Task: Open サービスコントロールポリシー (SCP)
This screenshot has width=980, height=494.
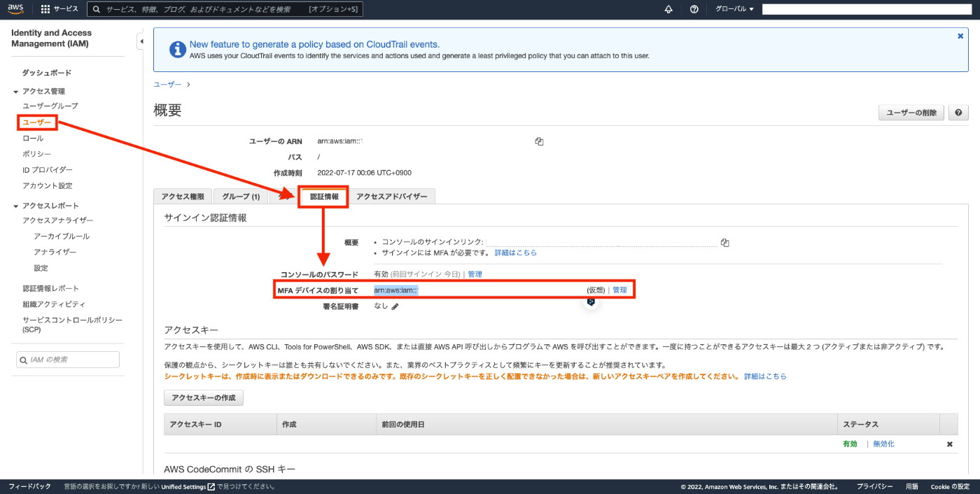Action: (x=72, y=324)
